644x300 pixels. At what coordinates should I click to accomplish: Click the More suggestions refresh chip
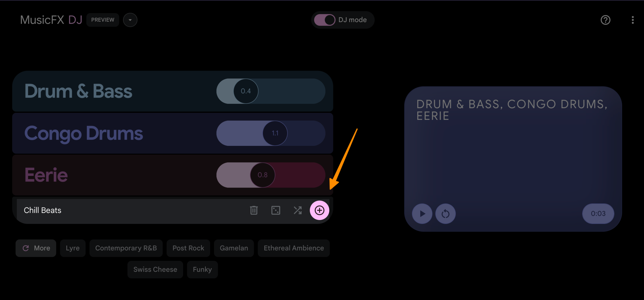point(36,248)
